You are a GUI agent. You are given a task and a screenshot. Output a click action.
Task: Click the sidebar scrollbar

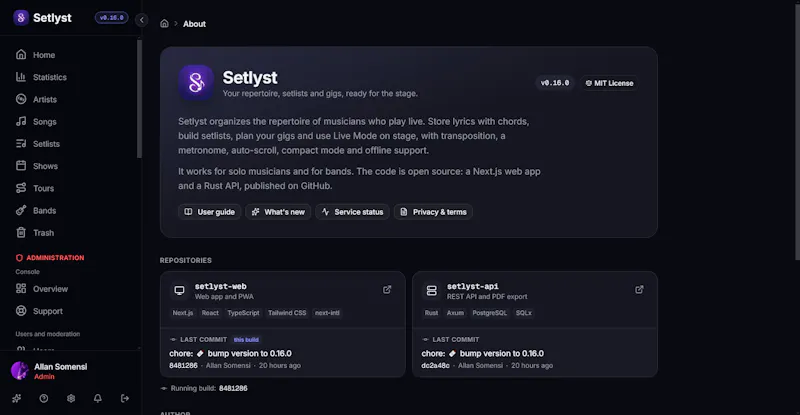(x=139, y=99)
